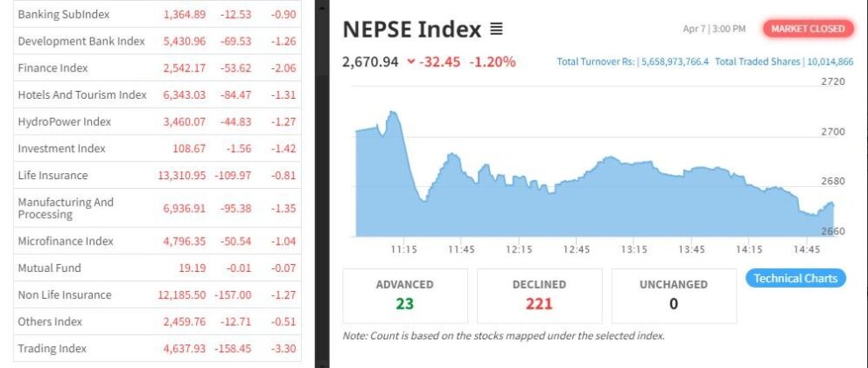Click the red down arrow beside -32.45
Image resolution: width=868 pixels, height=368 pixels.
410,61
